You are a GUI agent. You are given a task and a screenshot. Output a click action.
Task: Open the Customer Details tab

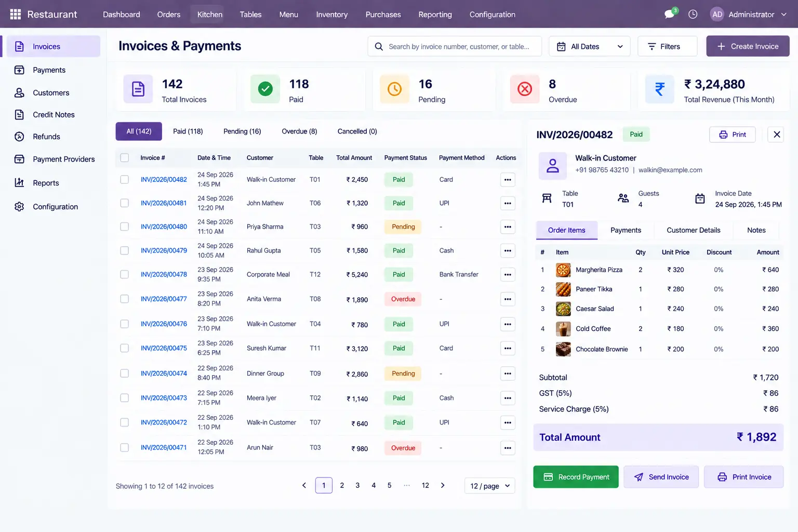tap(693, 230)
